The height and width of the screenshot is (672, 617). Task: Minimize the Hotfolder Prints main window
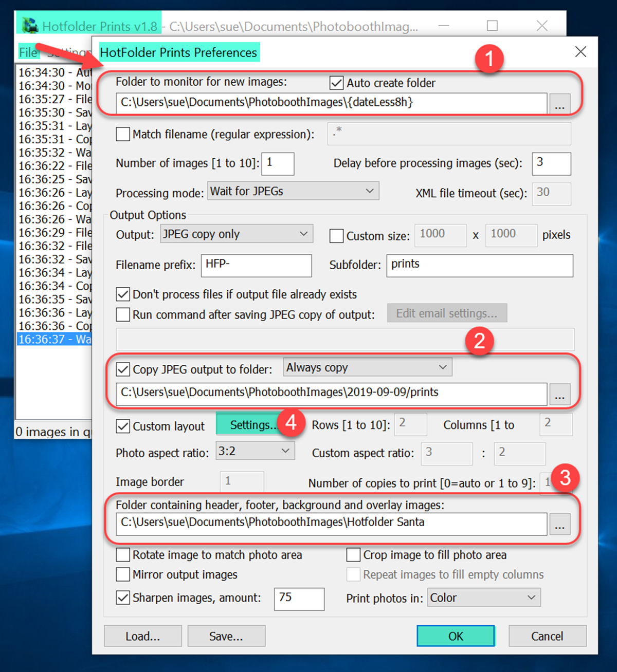coord(444,25)
